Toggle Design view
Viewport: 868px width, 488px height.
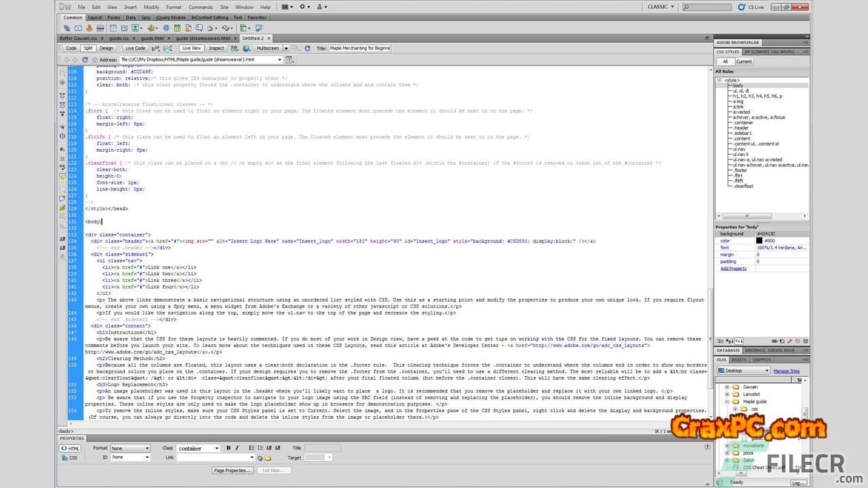tap(106, 48)
